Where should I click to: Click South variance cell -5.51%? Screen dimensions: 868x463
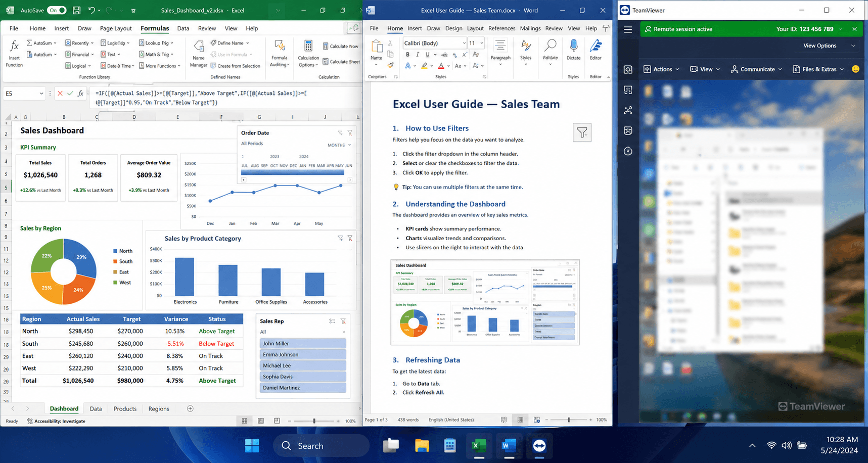coord(174,344)
